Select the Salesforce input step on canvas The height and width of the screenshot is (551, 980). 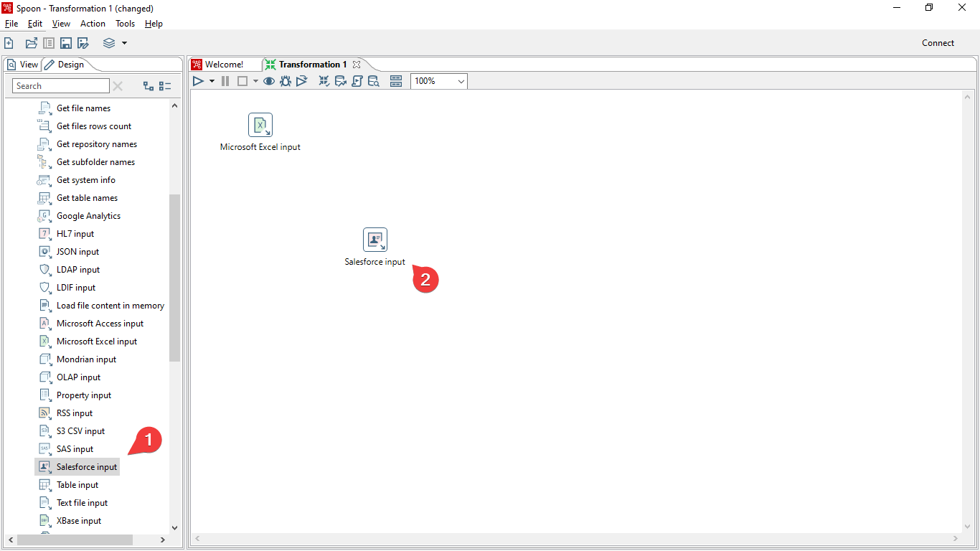coord(375,240)
